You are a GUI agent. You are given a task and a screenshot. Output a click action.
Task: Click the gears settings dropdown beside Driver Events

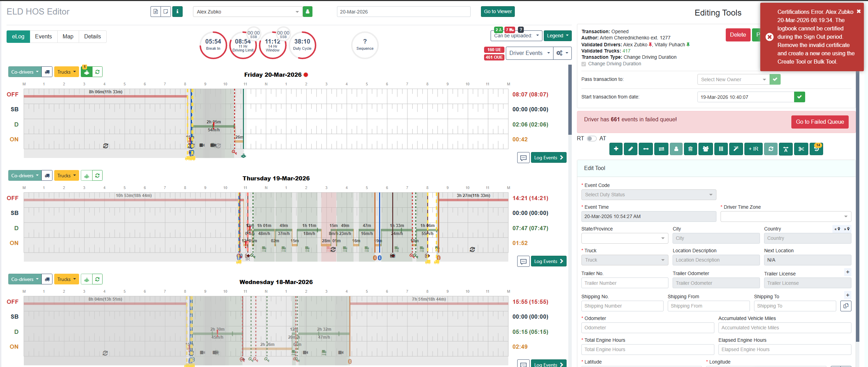(x=562, y=53)
